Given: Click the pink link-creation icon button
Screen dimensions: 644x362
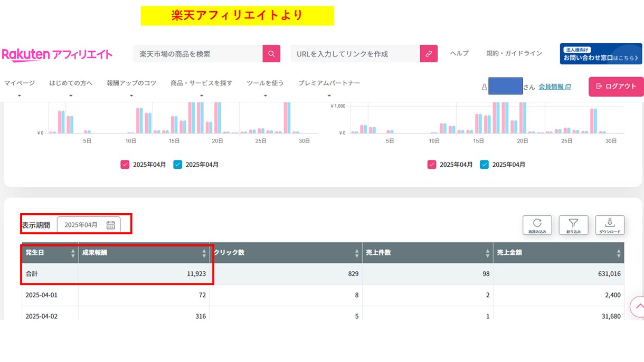Looking at the screenshot, I should pos(429,54).
